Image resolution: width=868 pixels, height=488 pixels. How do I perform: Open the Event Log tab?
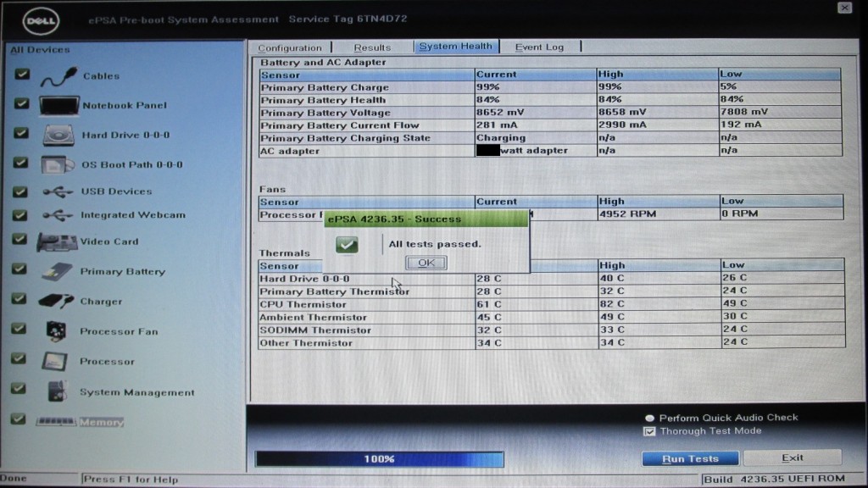click(x=539, y=47)
